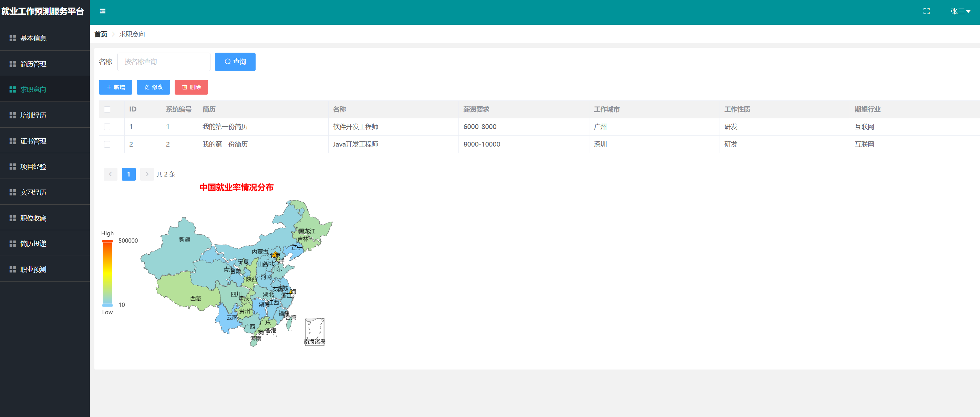Screen dimensions: 980x417
Task: Go to next page with right arrow
Action: (147, 174)
